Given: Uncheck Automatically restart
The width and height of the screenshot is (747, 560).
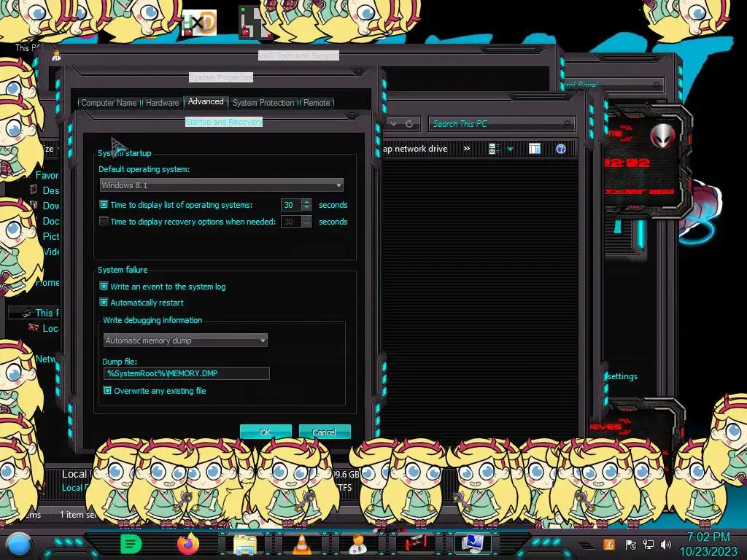Looking at the screenshot, I should pyautogui.click(x=104, y=303).
